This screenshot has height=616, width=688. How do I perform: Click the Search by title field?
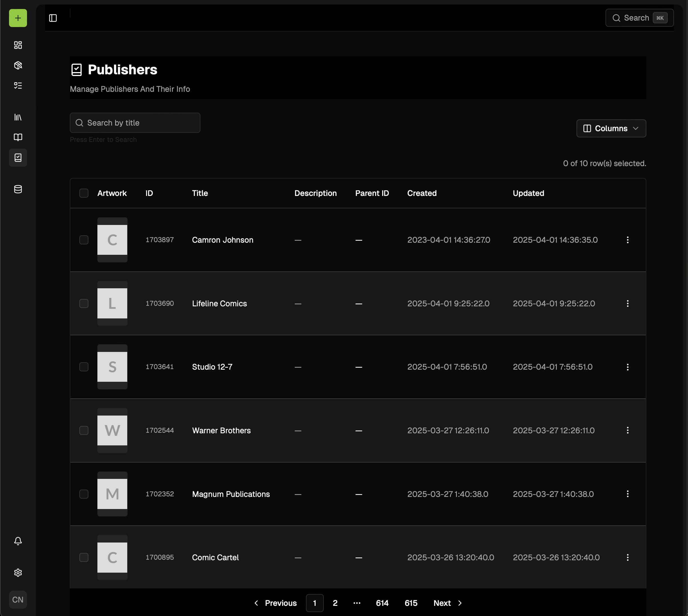[x=135, y=123]
